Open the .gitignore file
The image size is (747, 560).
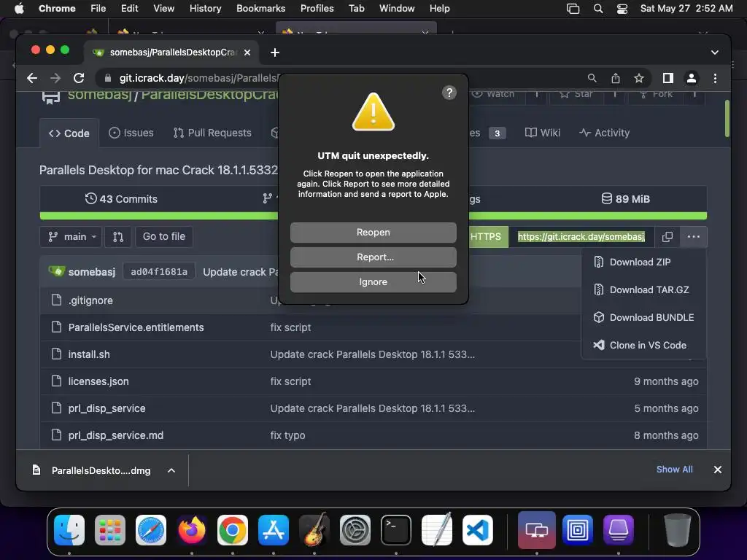coord(90,300)
